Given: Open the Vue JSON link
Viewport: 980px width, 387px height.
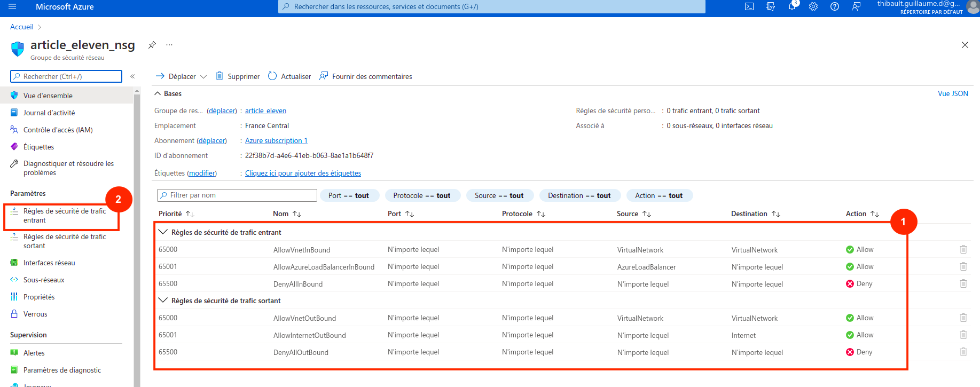Looking at the screenshot, I should [953, 93].
